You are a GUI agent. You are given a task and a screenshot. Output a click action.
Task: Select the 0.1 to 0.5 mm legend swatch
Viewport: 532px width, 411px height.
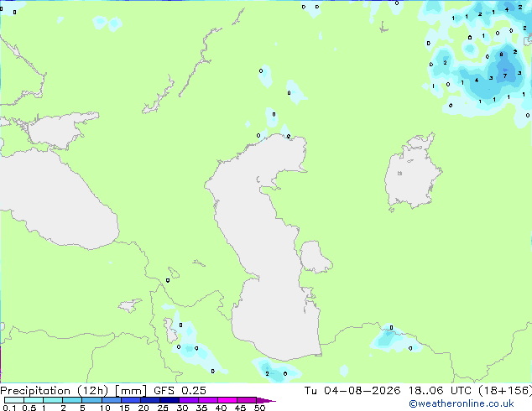(x=14, y=400)
